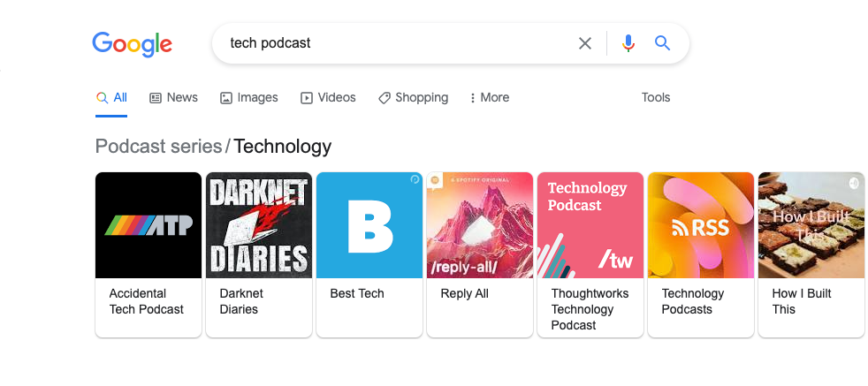Image resolution: width=868 pixels, height=386 pixels.
Task: Open Thoughtworks Technology Podcast card
Action: [590, 254]
